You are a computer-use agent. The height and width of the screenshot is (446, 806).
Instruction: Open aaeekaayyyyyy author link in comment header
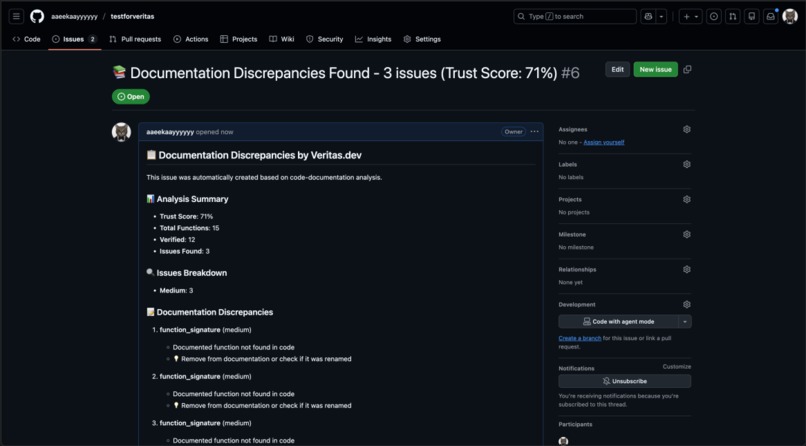click(170, 132)
